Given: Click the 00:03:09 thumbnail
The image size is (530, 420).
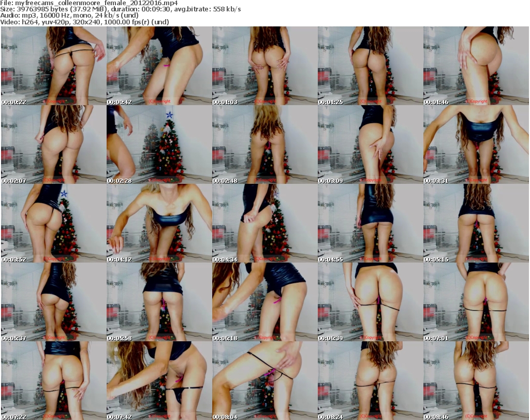Looking at the screenshot, I should [x=370, y=144].
